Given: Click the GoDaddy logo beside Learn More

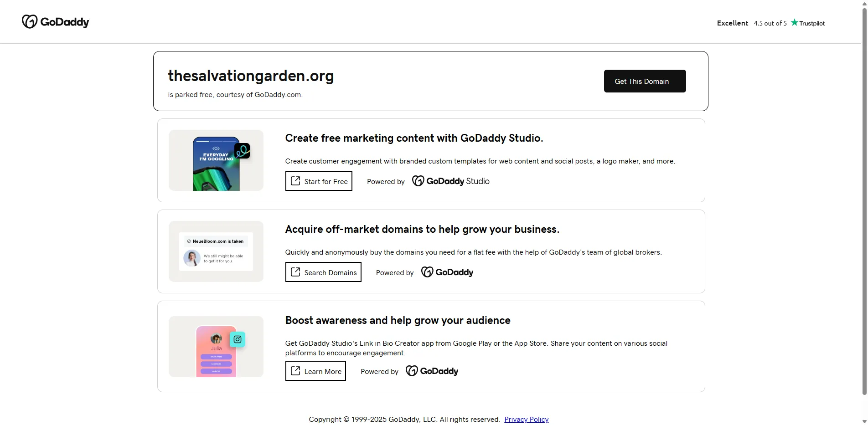Looking at the screenshot, I should pyautogui.click(x=431, y=371).
